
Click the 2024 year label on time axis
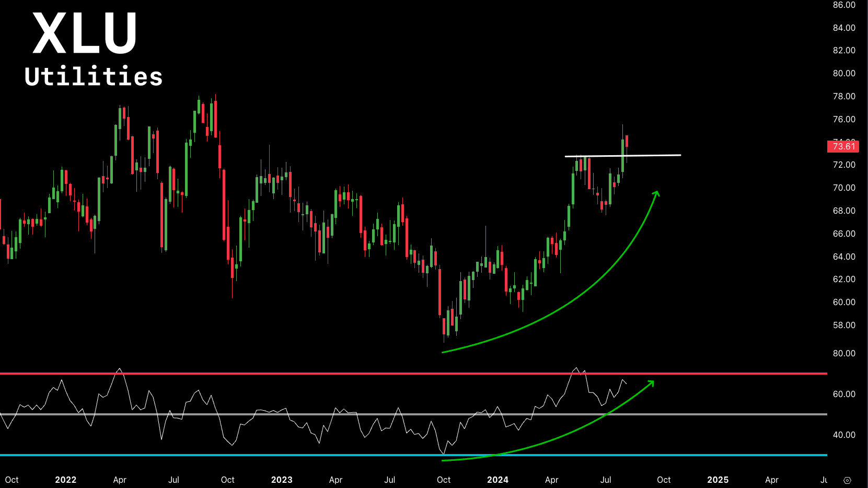click(x=497, y=480)
